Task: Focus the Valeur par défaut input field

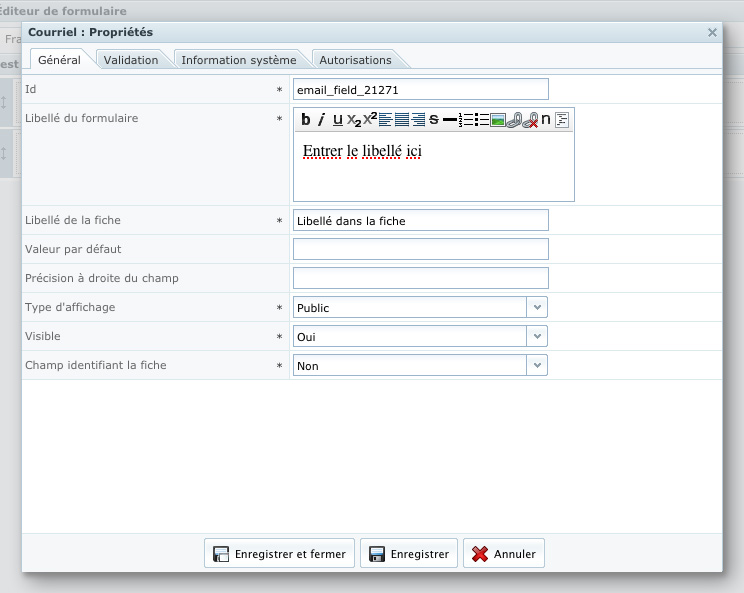Action: 421,249
